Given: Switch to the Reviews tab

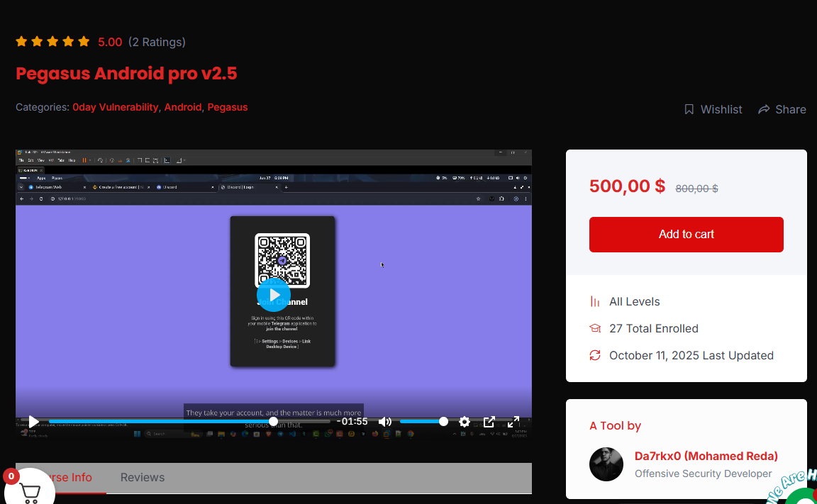Looking at the screenshot, I should coord(143,478).
